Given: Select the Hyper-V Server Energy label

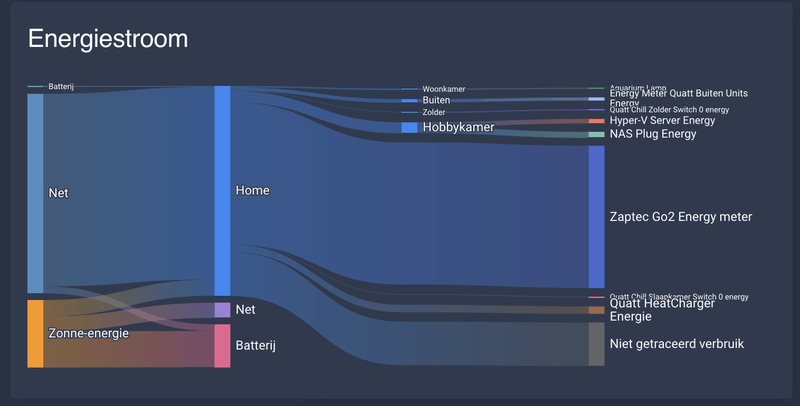Looking at the screenshot, I should click(662, 121).
